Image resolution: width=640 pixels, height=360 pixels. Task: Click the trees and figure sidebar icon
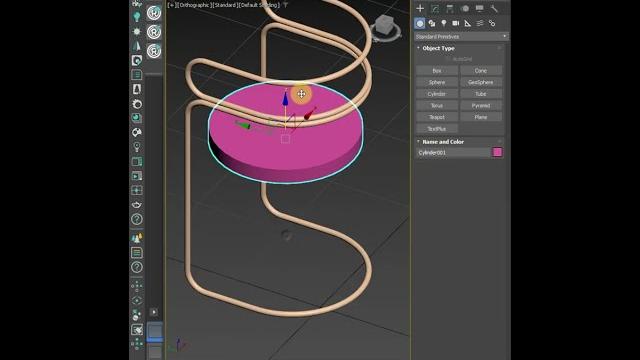coord(137,238)
